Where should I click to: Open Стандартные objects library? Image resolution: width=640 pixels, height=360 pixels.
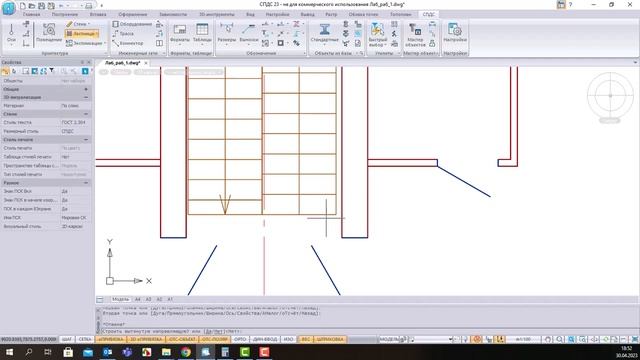pos(324,33)
